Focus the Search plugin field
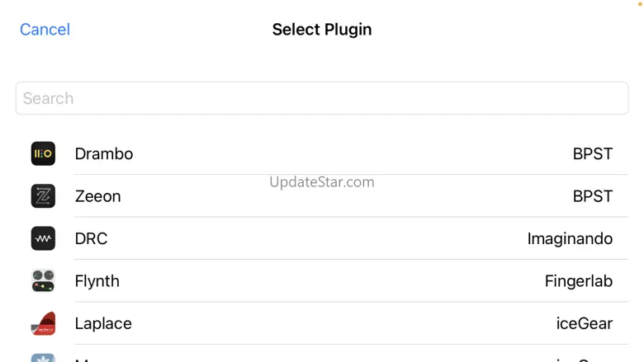Viewport: 644px width, 362px height. click(322, 98)
